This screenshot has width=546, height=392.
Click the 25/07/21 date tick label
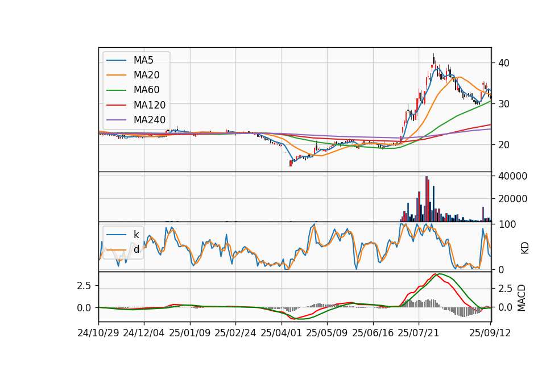point(419,333)
